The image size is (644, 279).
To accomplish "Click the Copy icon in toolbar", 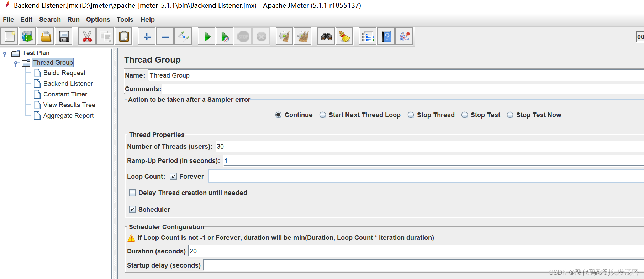I will tap(105, 36).
